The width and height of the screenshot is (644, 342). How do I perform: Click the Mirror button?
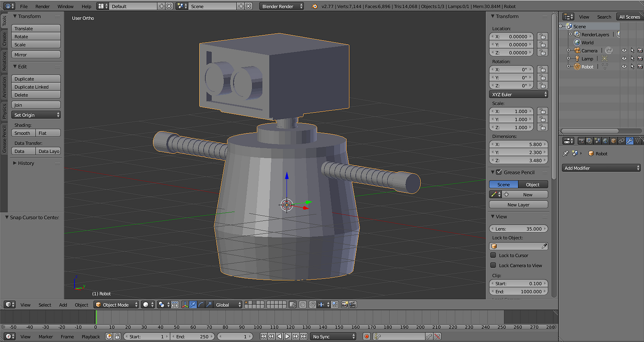36,55
